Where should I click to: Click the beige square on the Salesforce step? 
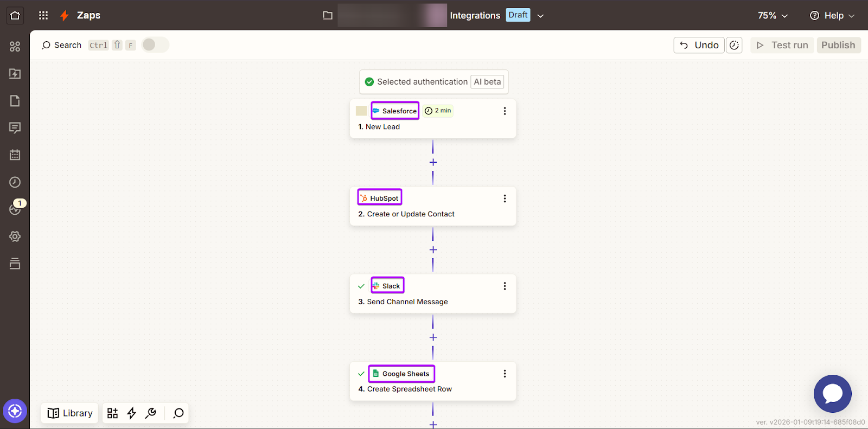[x=361, y=111]
